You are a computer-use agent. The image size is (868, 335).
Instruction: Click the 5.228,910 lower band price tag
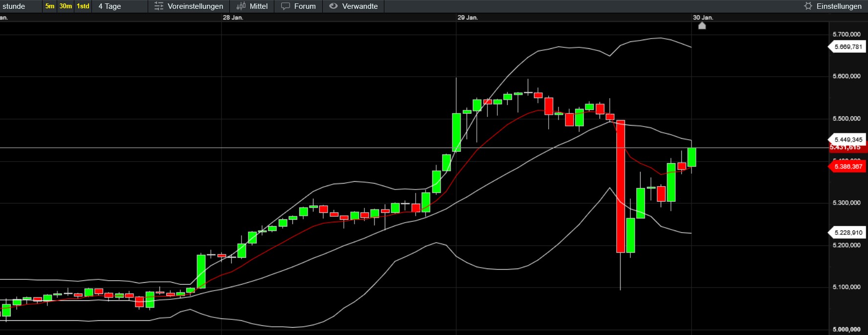[847, 233]
